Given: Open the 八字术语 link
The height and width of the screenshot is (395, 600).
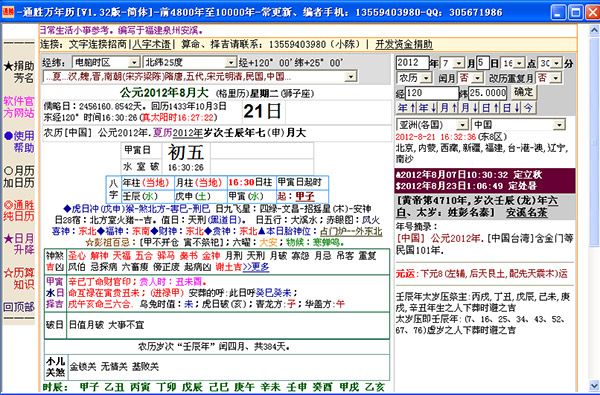Looking at the screenshot, I should tap(152, 44).
